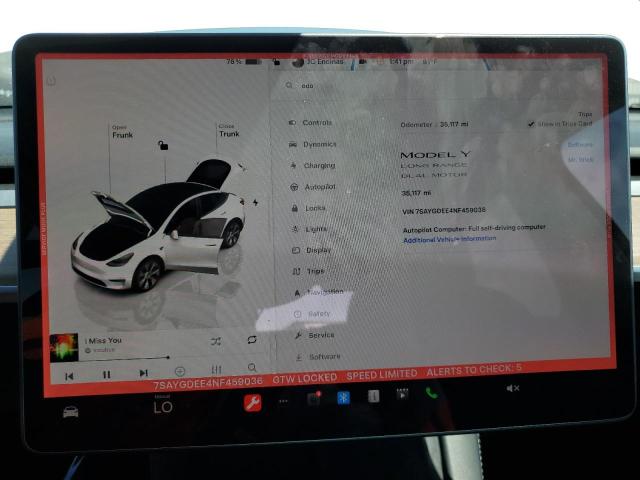
Task: Tap the dashcam icon in the status bar
Action: (362, 62)
